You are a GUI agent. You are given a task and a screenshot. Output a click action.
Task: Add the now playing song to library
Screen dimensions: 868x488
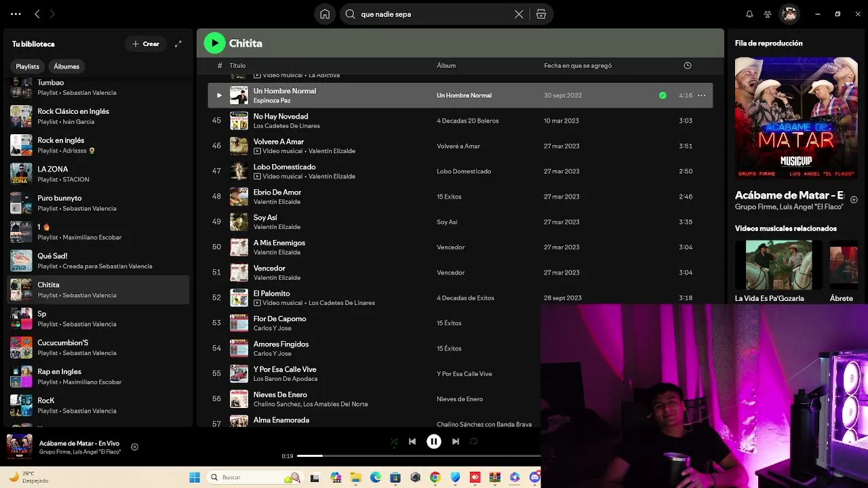coord(135,447)
